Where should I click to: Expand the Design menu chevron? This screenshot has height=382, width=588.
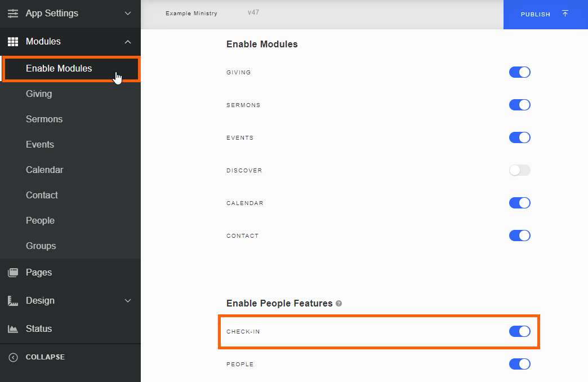tap(128, 300)
